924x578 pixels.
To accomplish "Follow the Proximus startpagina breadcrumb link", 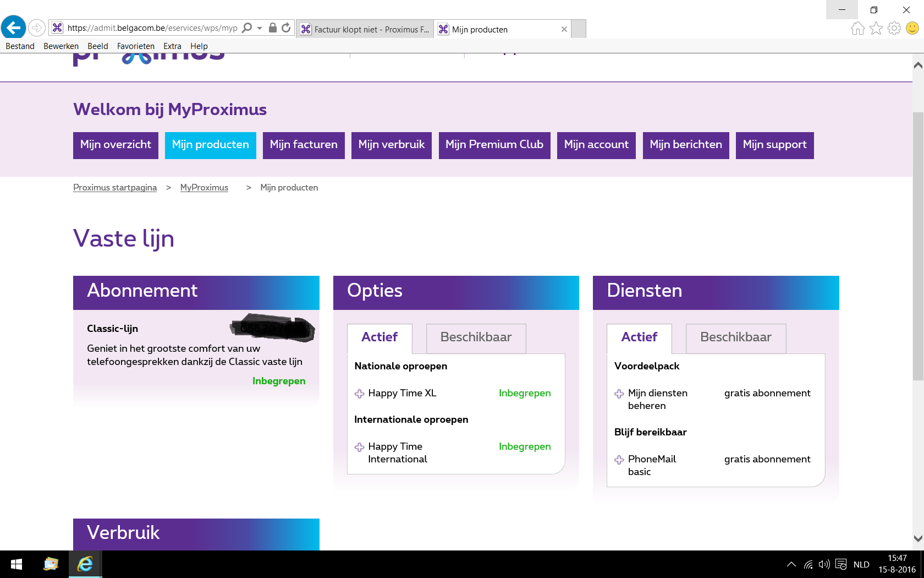I will click(115, 188).
